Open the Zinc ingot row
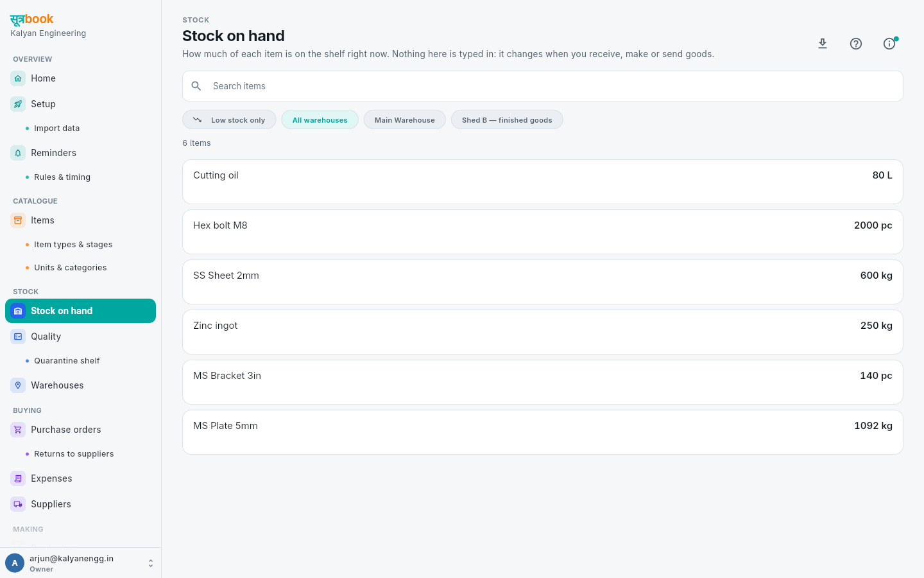The image size is (924, 578). tap(543, 332)
